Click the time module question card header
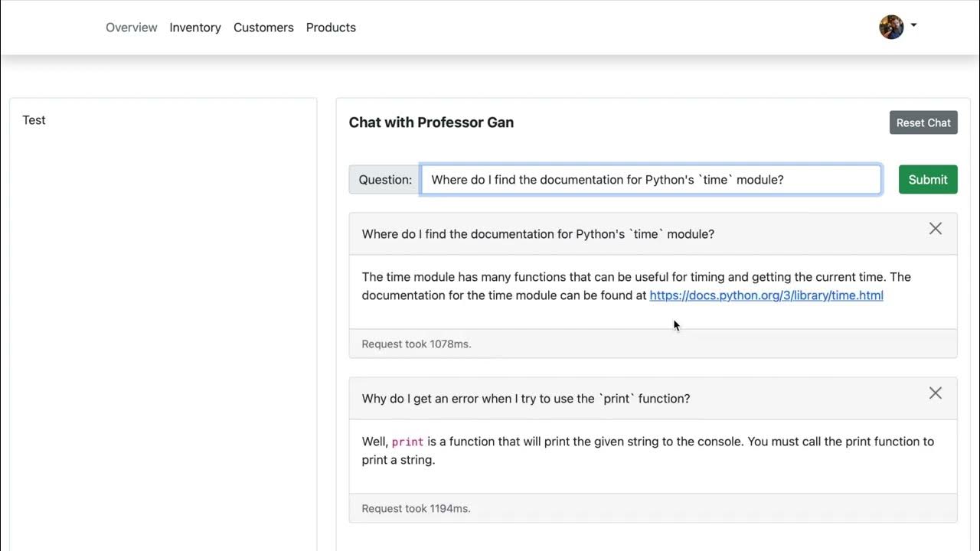The image size is (980, 551). point(538,234)
